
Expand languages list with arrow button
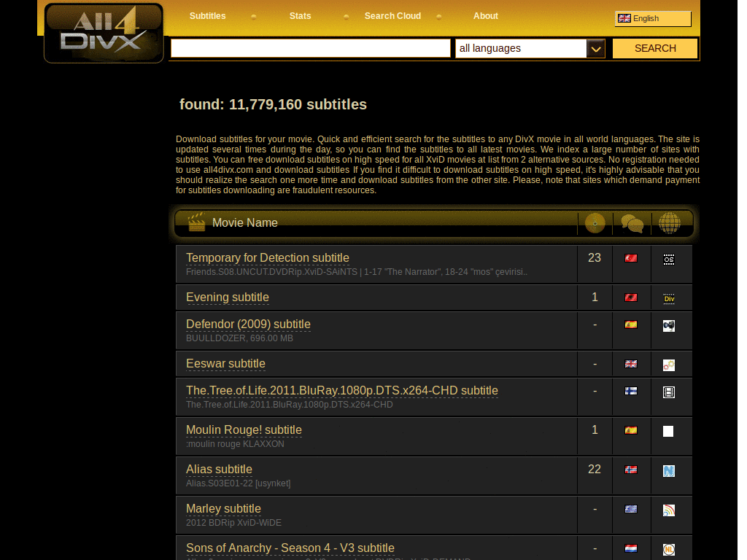pos(595,49)
